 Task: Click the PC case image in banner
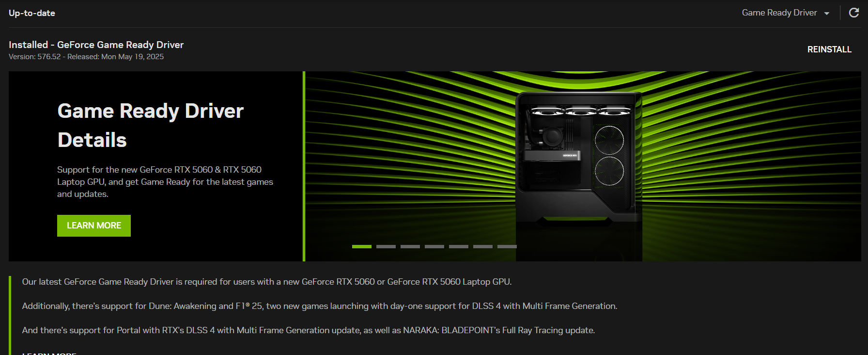tap(579, 160)
